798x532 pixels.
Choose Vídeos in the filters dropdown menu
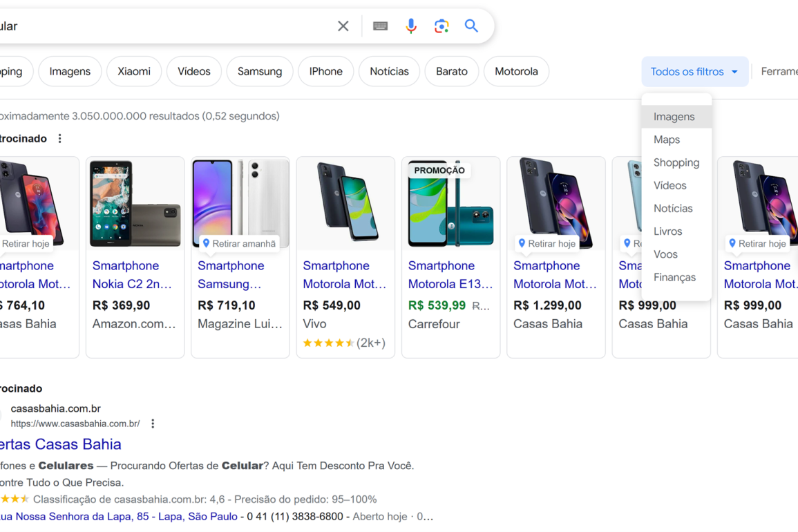676,185
